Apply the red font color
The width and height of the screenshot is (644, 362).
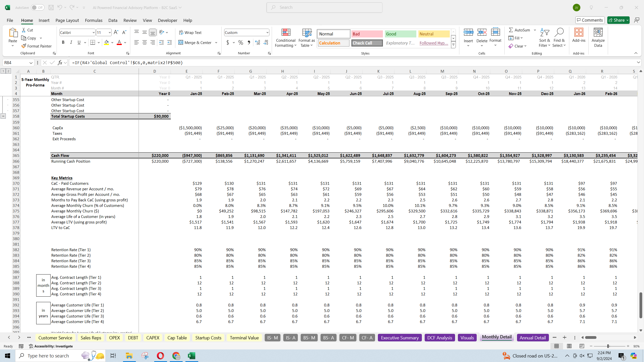coord(119,42)
